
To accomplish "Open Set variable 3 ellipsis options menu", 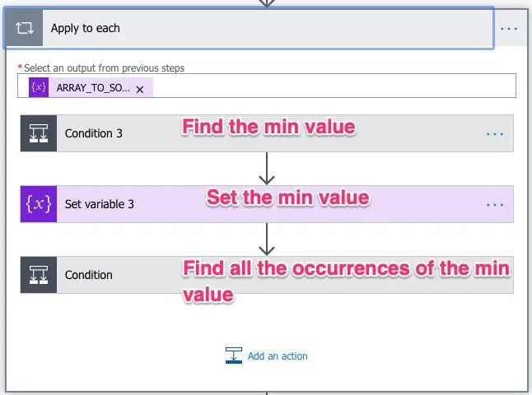I will [494, 204].
